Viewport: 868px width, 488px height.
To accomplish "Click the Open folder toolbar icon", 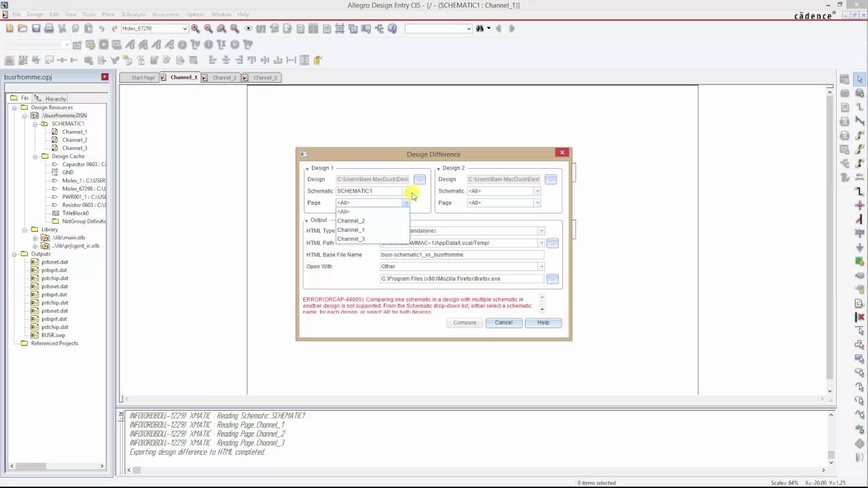I will (22, 28).
